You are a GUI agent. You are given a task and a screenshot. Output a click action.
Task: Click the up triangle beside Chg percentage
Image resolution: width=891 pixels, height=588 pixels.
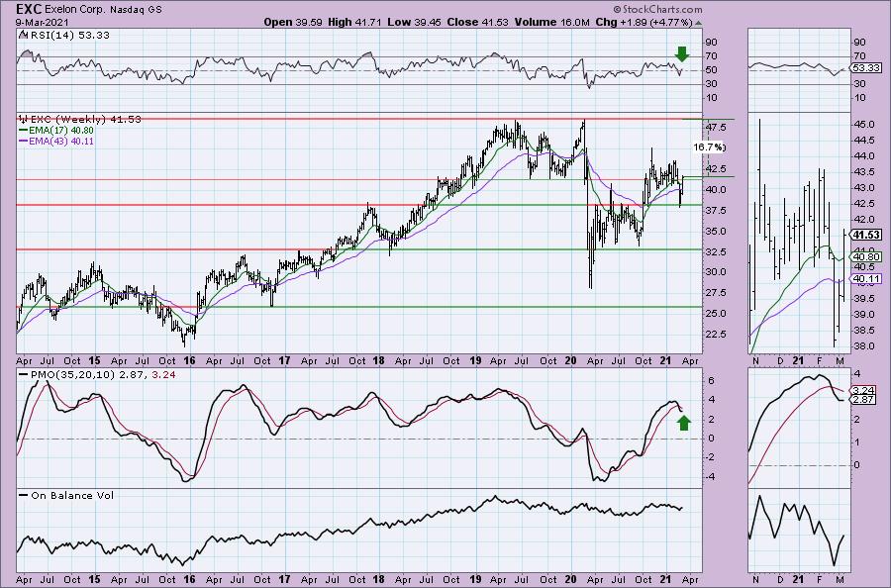click(x=698, y=23)
